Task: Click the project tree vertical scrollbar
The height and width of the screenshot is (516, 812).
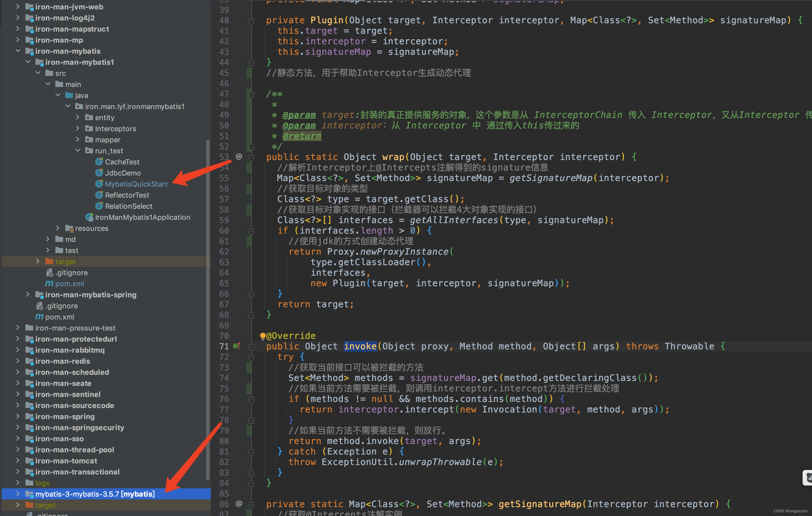Action: click(x=208, y=309)
